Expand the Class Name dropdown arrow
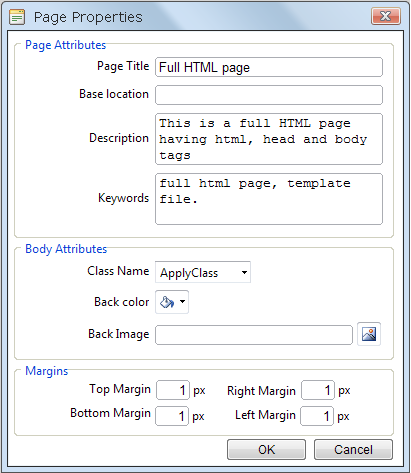The height and width of the screenshot is (473, 411). coord(244,272)
